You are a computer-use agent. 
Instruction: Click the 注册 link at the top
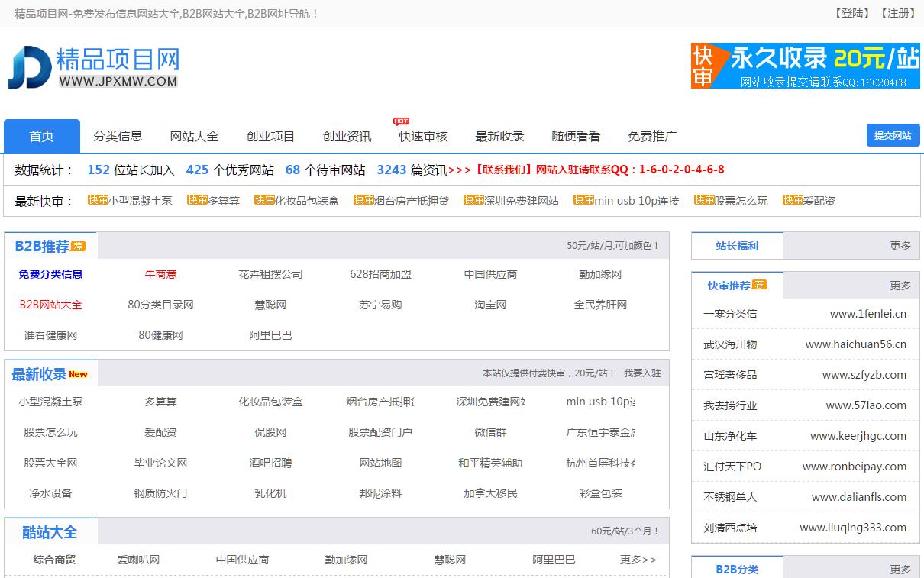coord(897,13)
